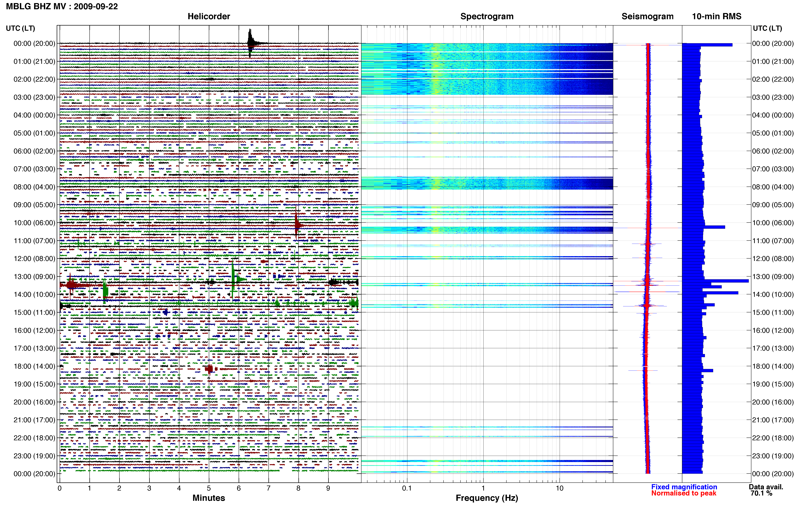Click the minute 5 tick label

point(209,488)
